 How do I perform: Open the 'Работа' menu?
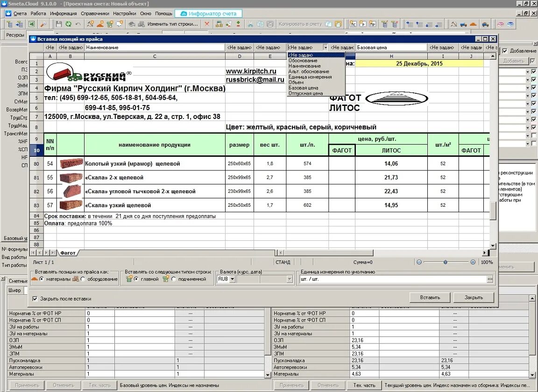(38, 14)
